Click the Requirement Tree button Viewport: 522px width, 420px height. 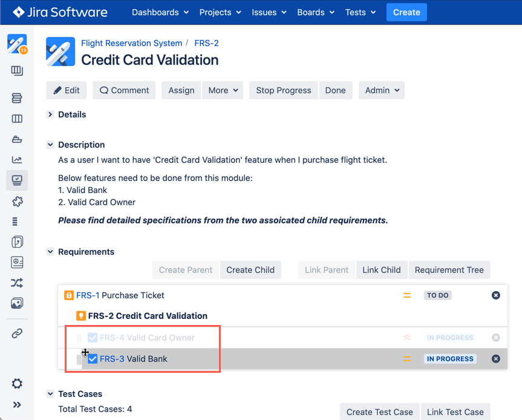point(449,270)
